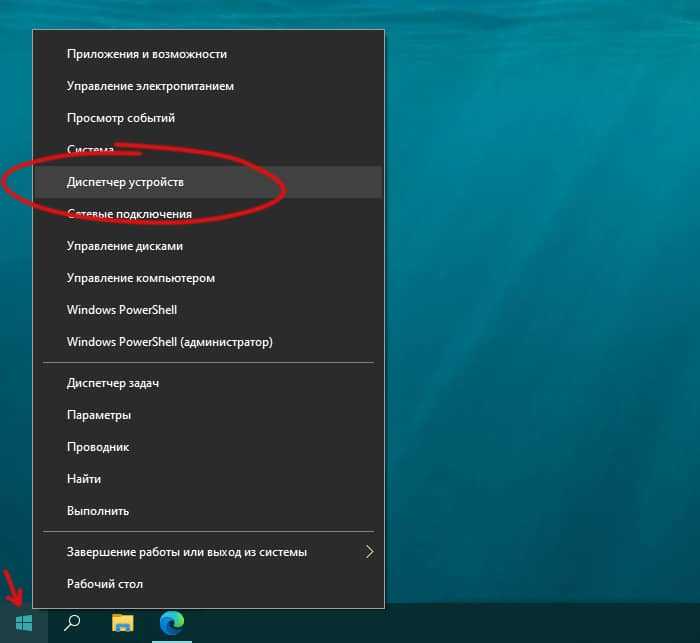Open the Windows Start button
The height and width of the screenshot is (643, 700).
pos(24,623)
